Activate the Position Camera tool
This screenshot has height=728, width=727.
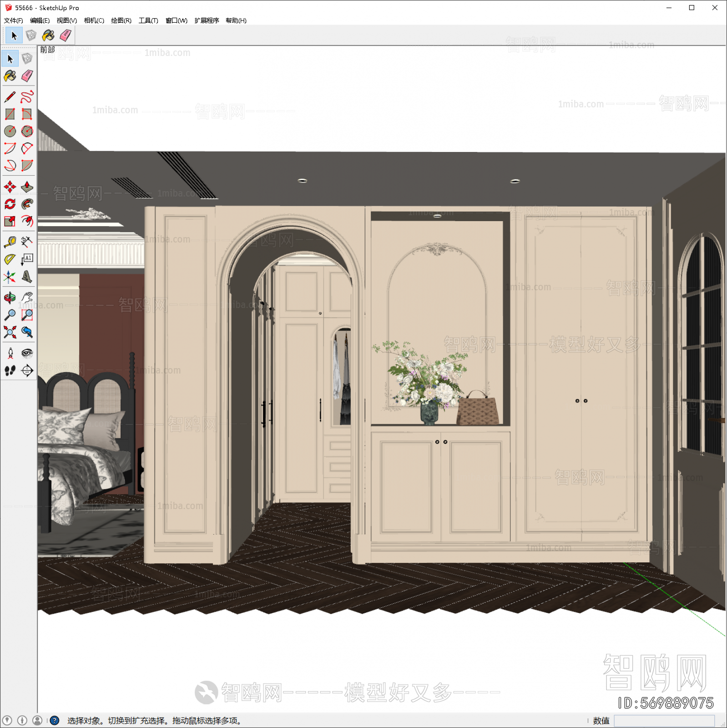point(10,354)
